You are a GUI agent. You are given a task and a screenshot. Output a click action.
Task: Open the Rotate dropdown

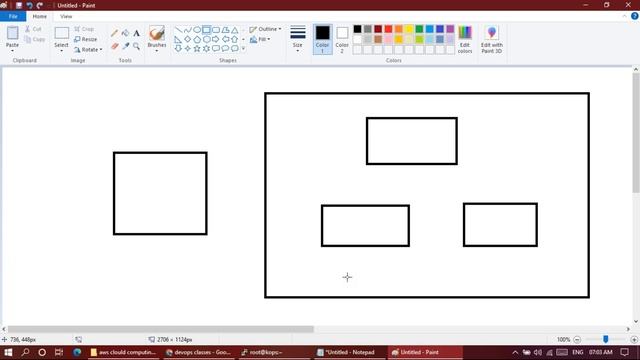(x=88, y=49)
